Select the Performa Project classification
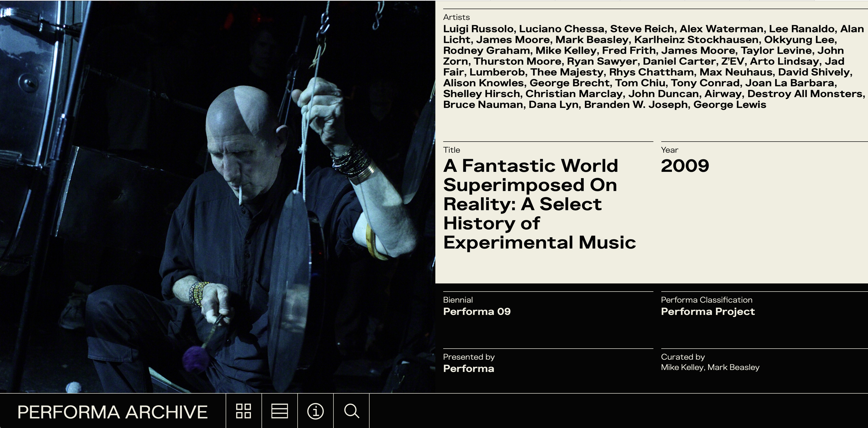868x428 pixels. [x=708, y=311]
